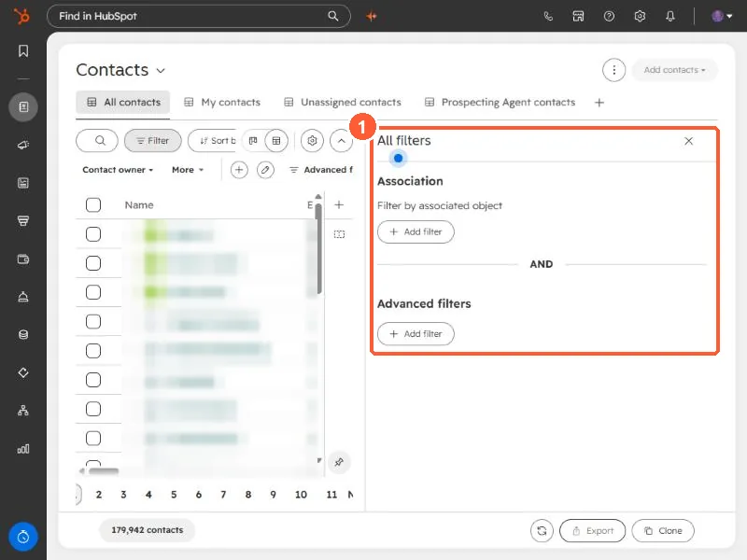The image size is (747, 560).
Task: Switch to the Unassigned contacts tab
Action: [343, 103]
